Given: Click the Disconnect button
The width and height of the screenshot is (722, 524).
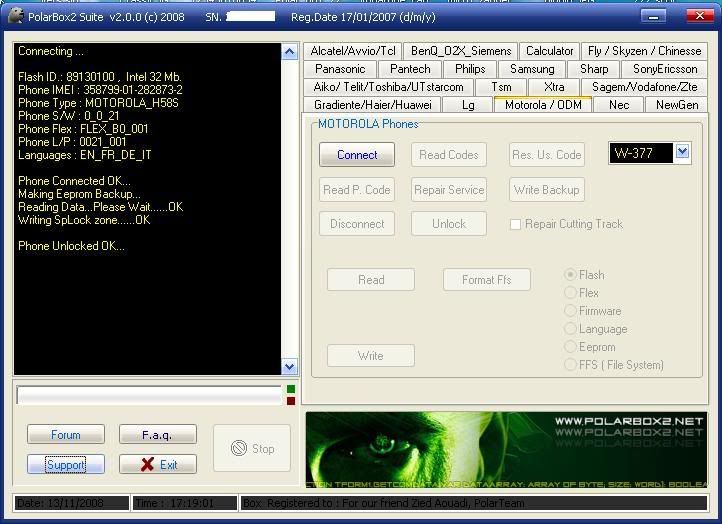Looking at the screenshot, I should coord(357,224).
